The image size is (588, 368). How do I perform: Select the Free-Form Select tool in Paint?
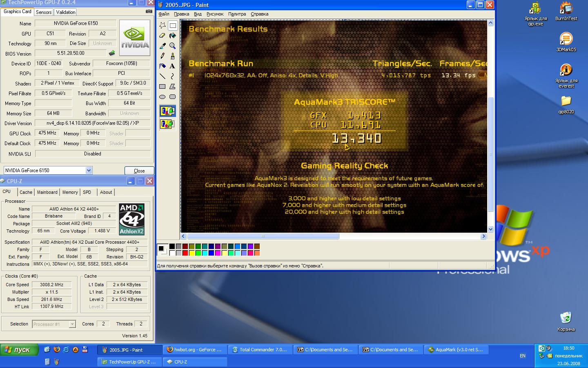tap(163, 25)
